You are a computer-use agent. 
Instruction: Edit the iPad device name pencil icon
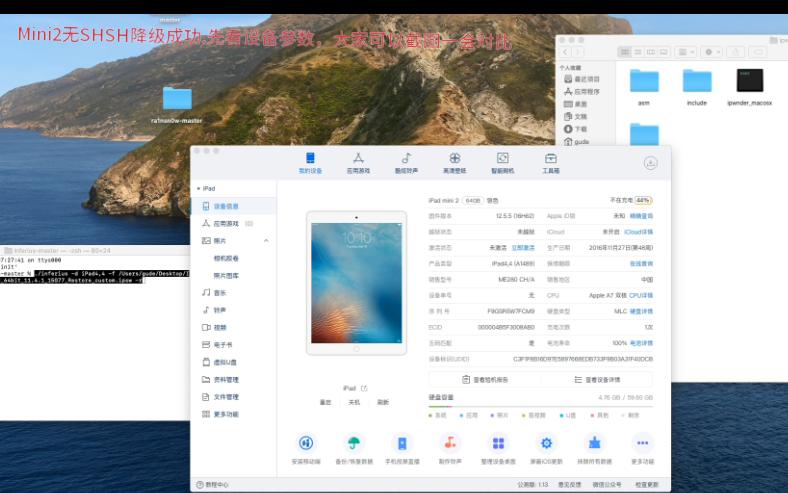coord(364,388)
